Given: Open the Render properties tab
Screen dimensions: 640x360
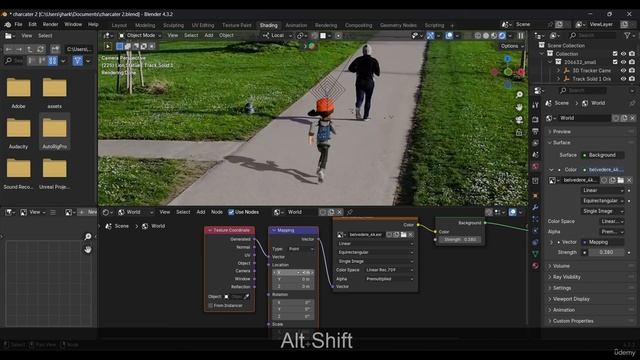Looking at the screenshot, I should [536, 119].
